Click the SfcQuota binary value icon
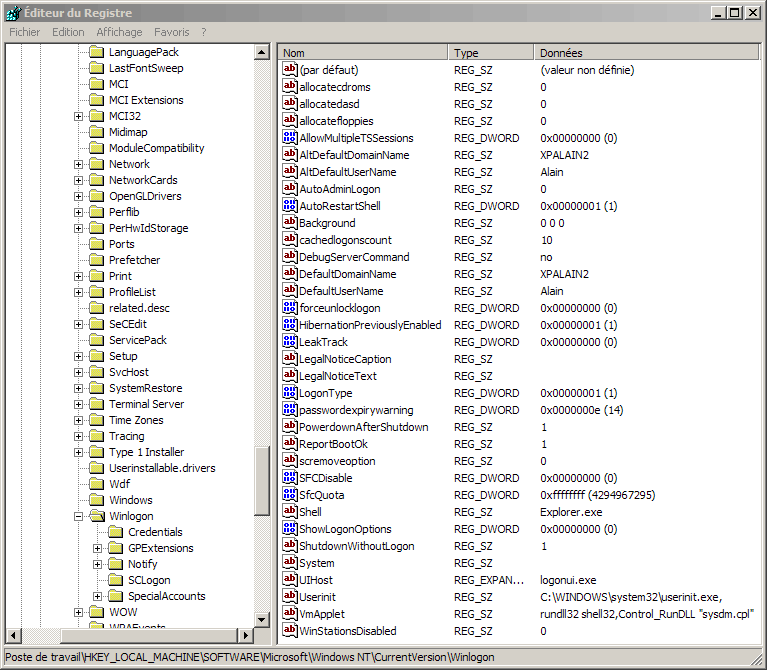 [291, 495]
